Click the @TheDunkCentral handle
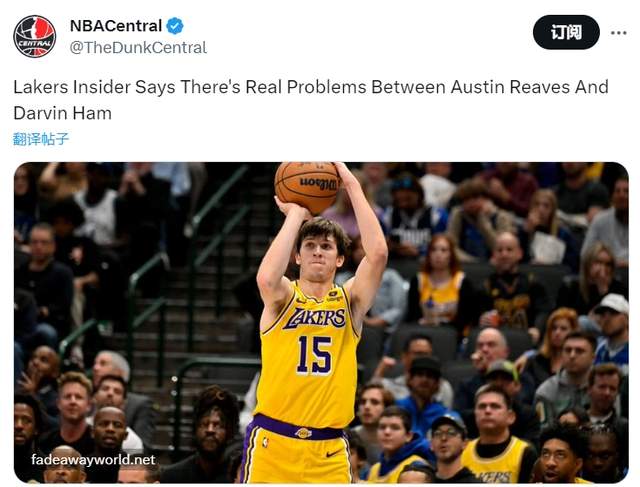 [x=138, y=48]
